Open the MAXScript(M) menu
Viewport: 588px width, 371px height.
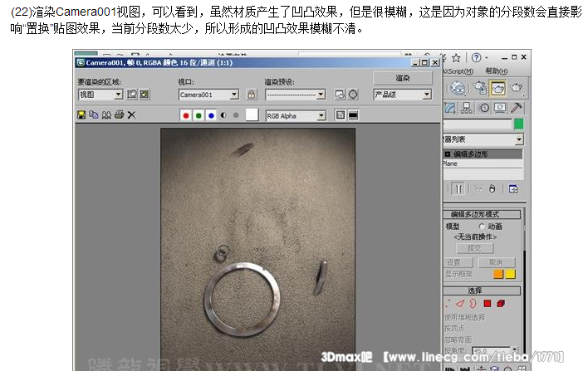click(x=458, y=71)
